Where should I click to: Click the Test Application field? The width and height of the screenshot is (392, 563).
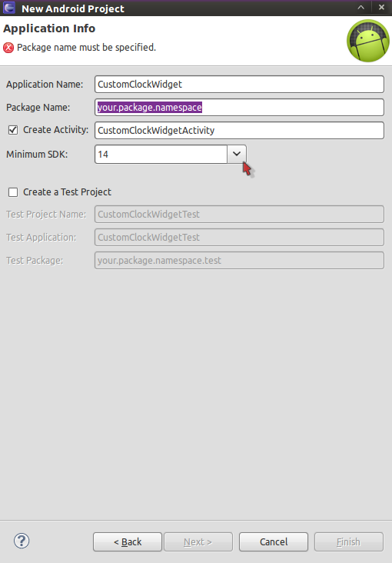pos(240,238)
